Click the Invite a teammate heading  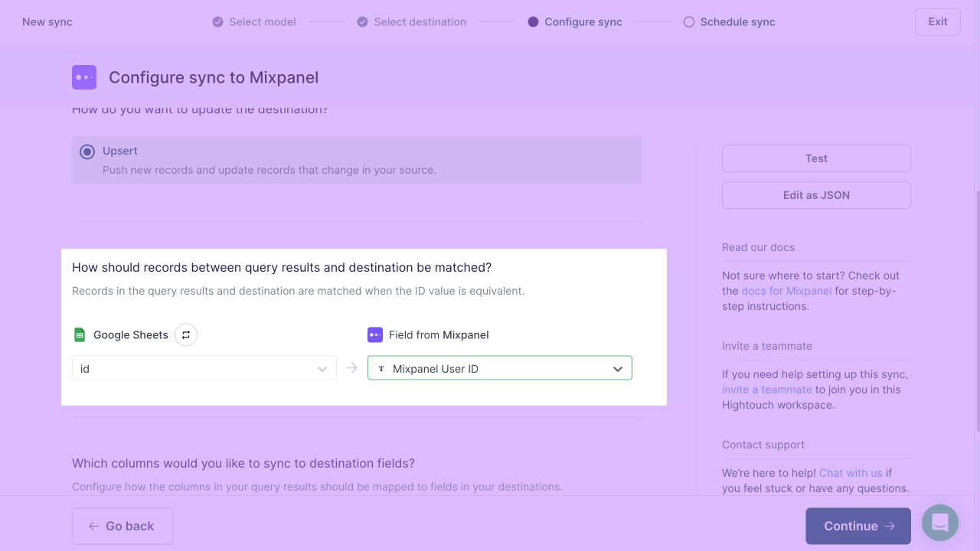(x=767, y=346)
